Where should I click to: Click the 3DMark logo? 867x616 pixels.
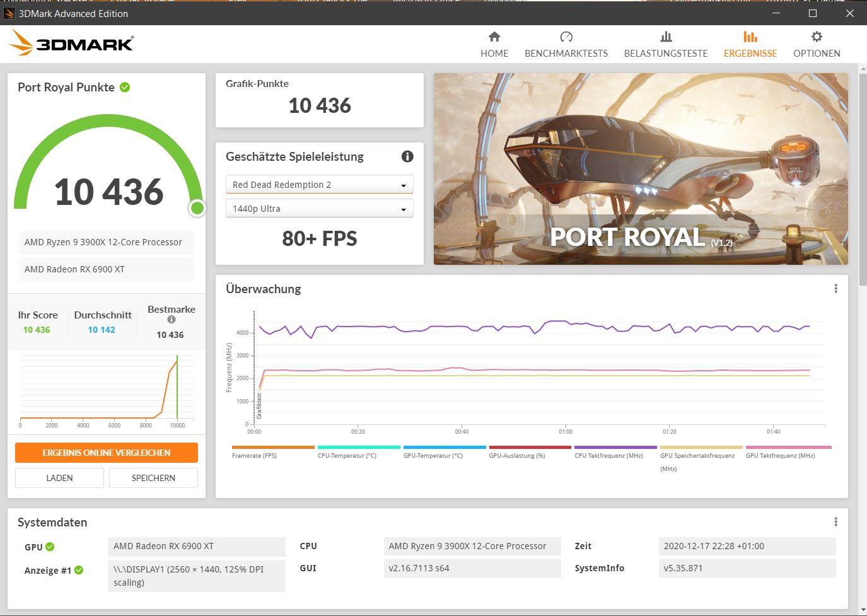pos(71,43)
